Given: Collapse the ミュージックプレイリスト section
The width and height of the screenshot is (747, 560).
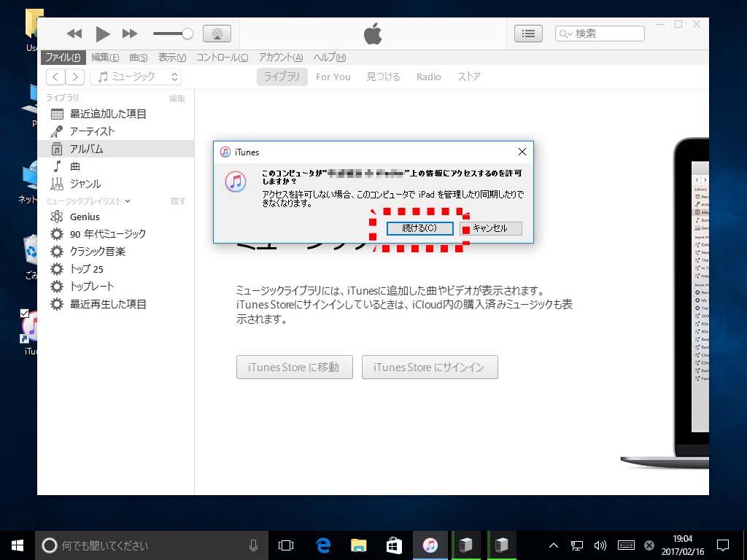Looking at the screenshot, I should pos(128,201).
